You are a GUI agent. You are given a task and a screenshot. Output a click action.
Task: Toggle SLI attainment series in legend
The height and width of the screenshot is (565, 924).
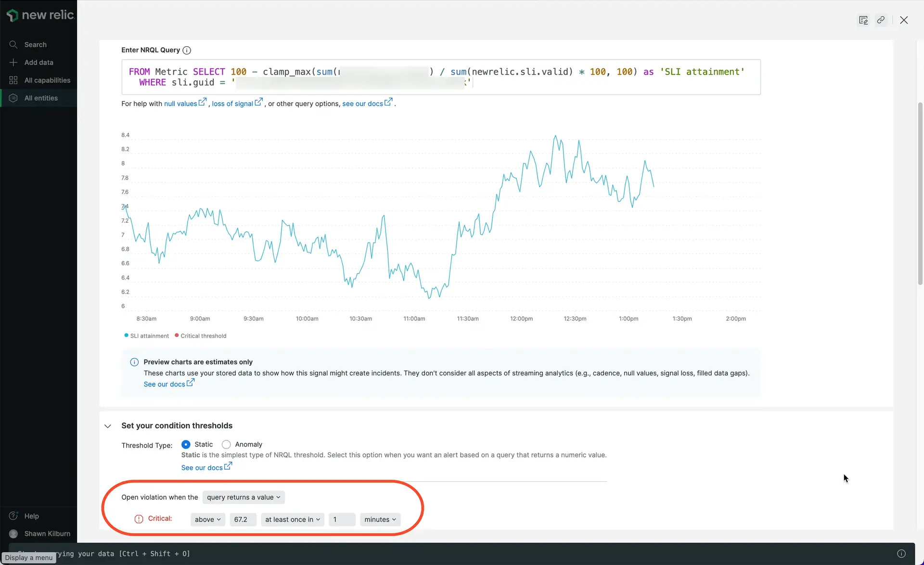[149, 336]
